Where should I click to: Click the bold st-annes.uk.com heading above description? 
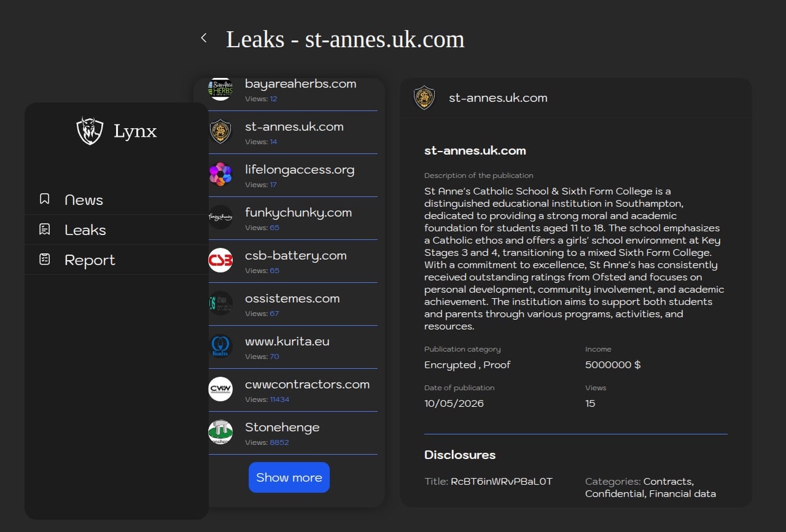coord(475,150)
